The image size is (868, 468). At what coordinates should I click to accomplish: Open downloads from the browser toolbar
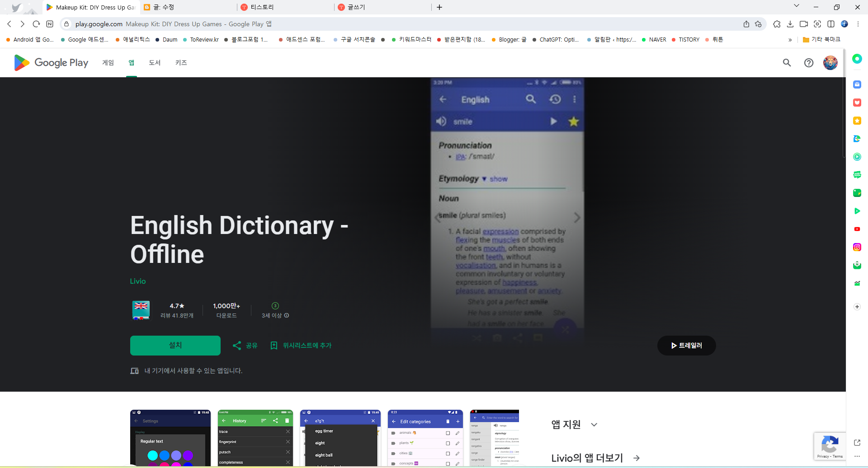click(x=791, y=24)
